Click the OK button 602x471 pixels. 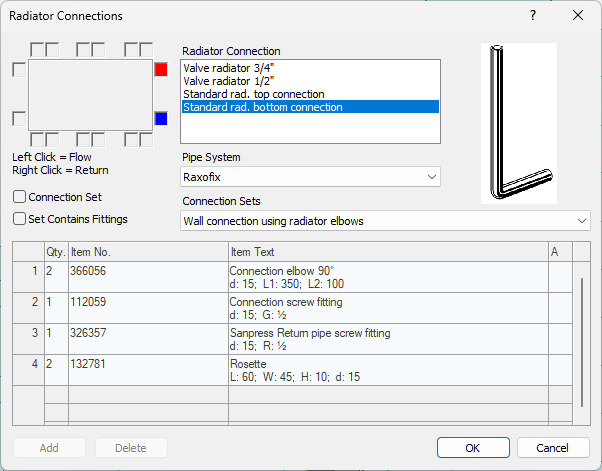pyautogui.click(x=473, y=448)
